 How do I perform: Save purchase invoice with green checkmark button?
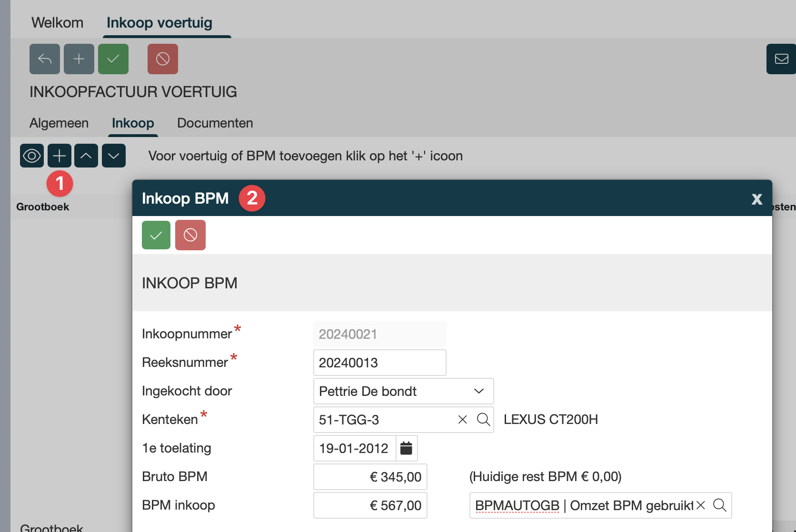(113, 59)
